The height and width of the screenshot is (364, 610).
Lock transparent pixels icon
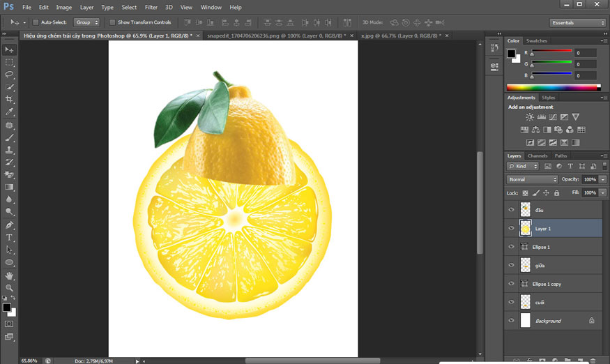(x=525, y=193)
